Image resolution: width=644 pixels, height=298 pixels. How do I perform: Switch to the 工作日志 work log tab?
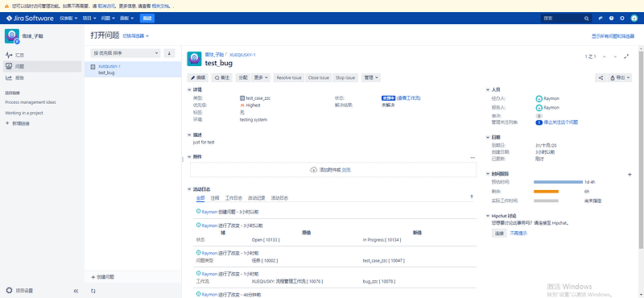click(233, 197)
